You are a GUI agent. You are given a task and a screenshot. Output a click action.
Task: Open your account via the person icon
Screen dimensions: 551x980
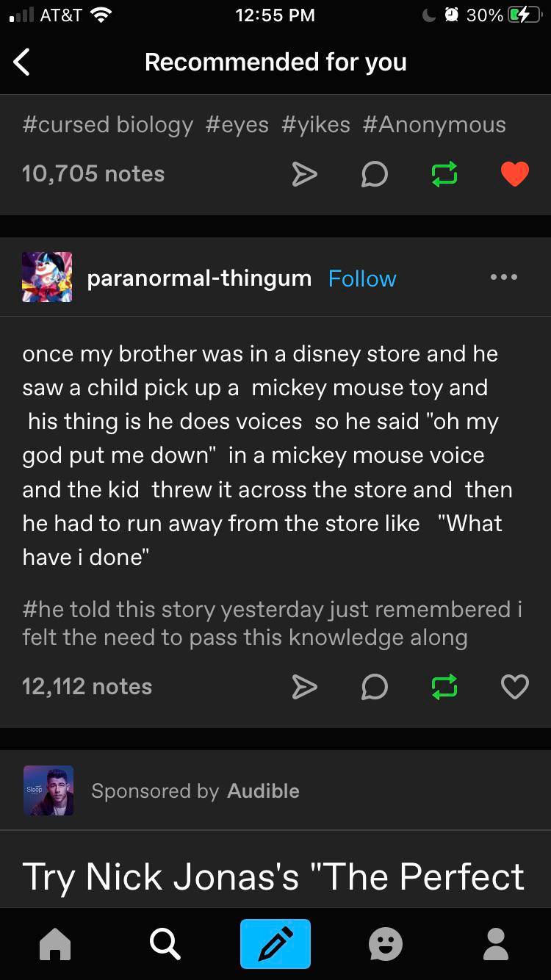496,944
